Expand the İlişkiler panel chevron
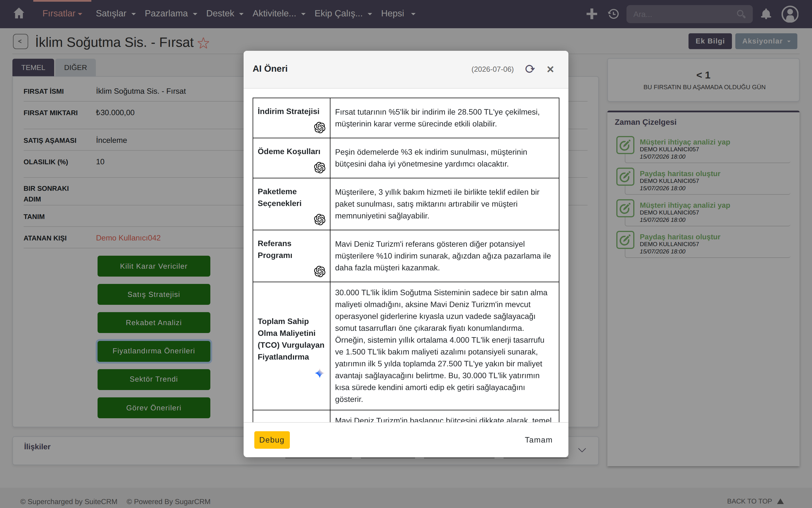Screen dimensions: 812x508 pyautogui.click(x=582, y=450)
